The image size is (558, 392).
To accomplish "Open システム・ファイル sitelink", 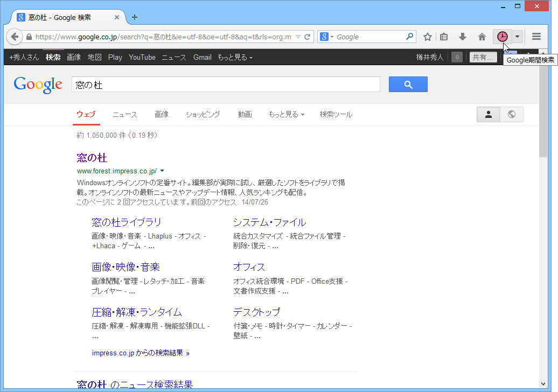I will 270,222.
